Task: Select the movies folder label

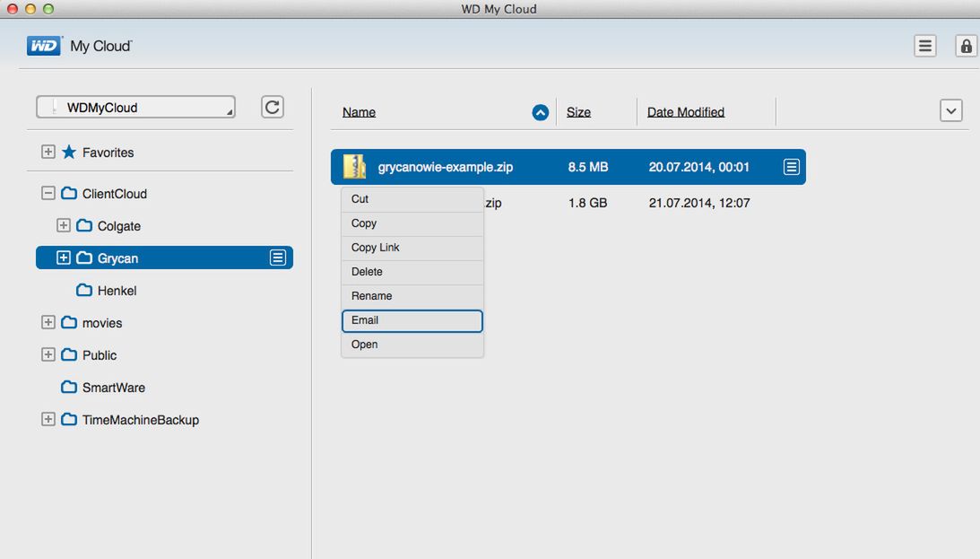Action: [102, 323]
